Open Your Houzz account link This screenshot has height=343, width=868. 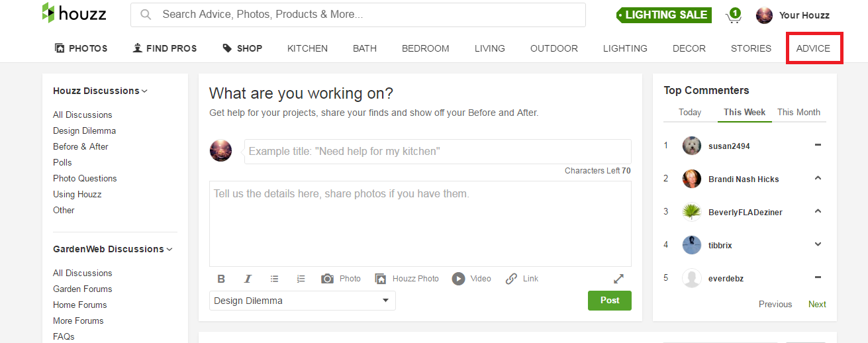804,15
